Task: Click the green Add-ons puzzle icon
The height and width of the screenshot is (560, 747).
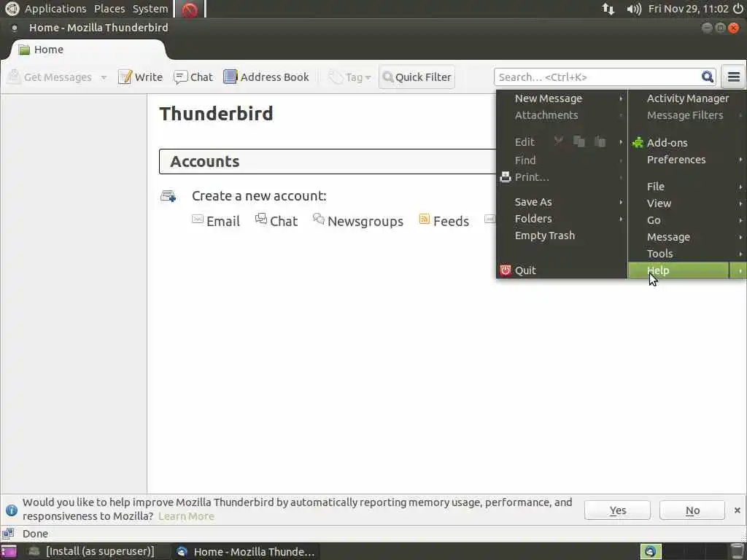Action: (638, 142)
